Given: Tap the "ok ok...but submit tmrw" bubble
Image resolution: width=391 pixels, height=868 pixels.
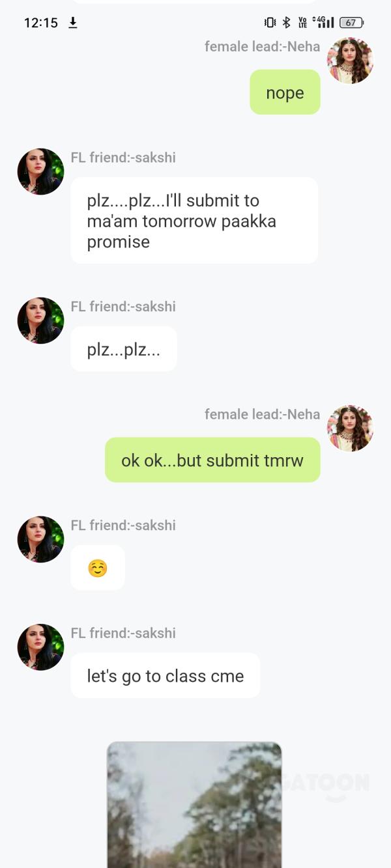Looking at the screenshot, I should tap(212, 460).
